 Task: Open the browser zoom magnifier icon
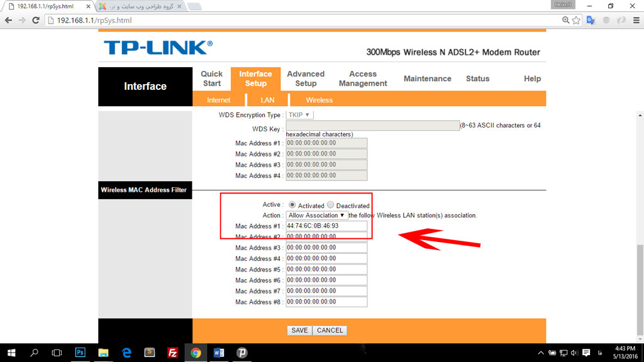(x=565, y=20)
